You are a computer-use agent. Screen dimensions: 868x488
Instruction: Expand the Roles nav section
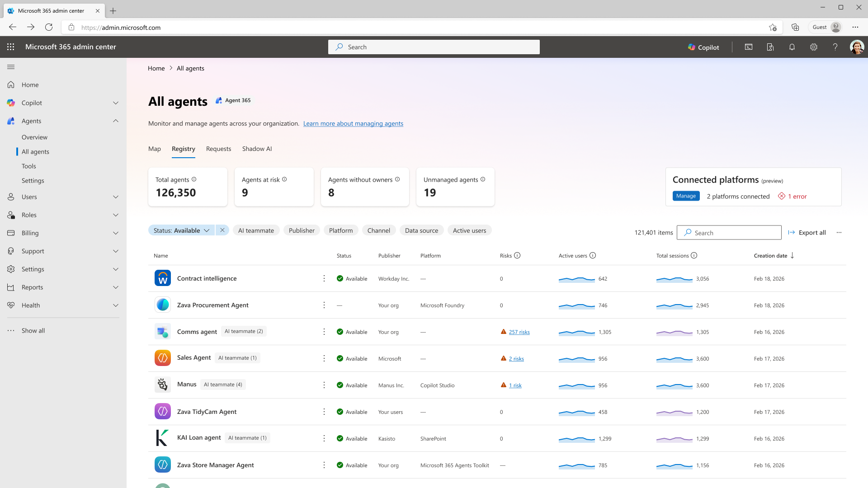(116, 215)
